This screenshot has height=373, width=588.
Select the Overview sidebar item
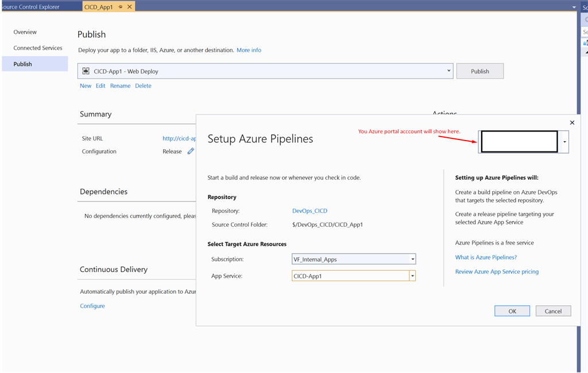pyautogui.click(x=25, y=32)
